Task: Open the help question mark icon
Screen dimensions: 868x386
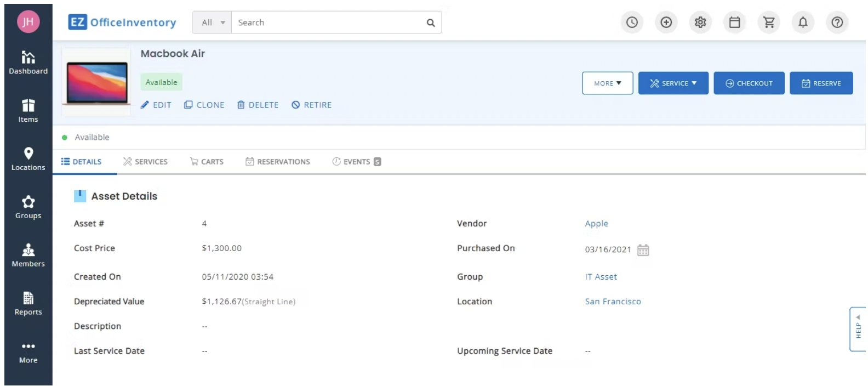Action: pyautogui.click(x=837, y=22)
